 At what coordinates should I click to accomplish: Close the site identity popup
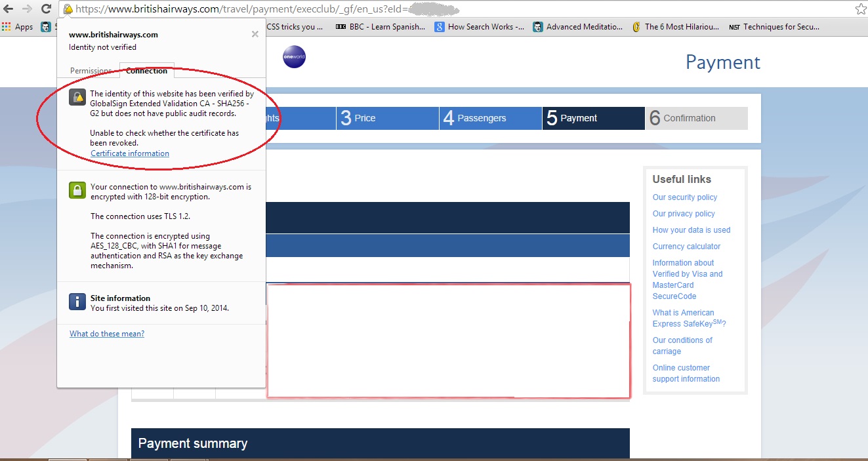pyautogui.click(x=255, y=34)
